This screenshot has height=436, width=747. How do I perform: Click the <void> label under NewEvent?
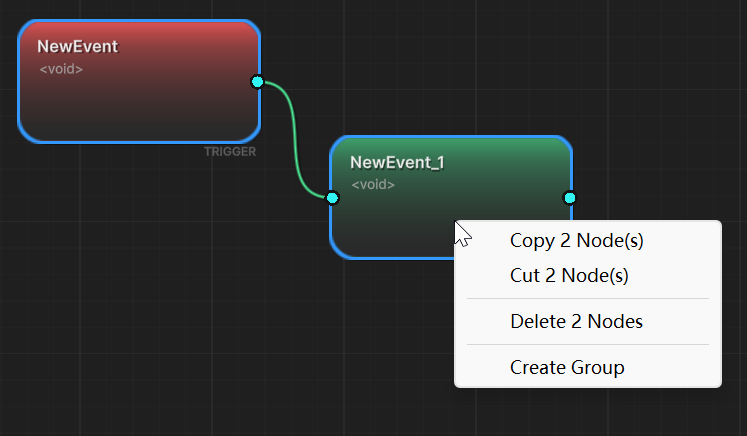click(61, 69)
